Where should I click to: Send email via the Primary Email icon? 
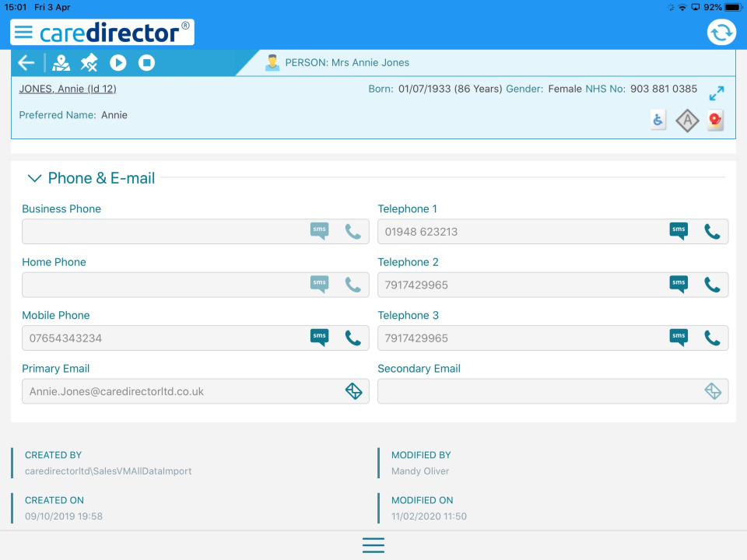tap(353, 391)
